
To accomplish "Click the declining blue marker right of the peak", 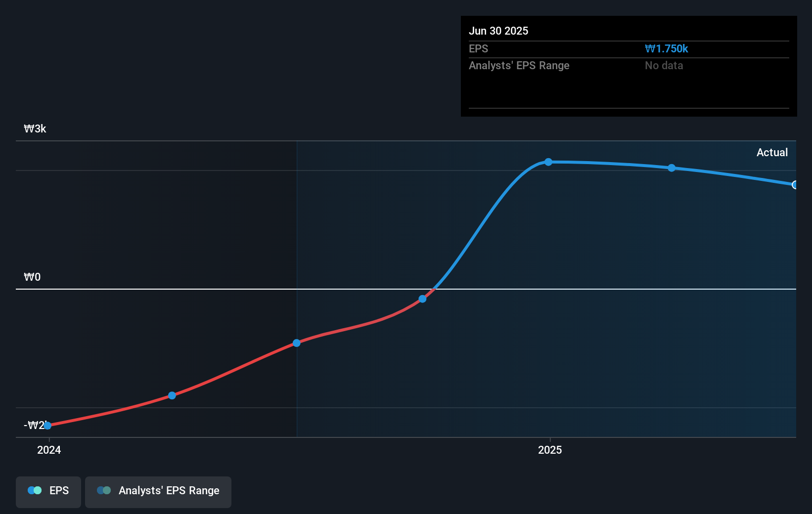I will 671,169.
